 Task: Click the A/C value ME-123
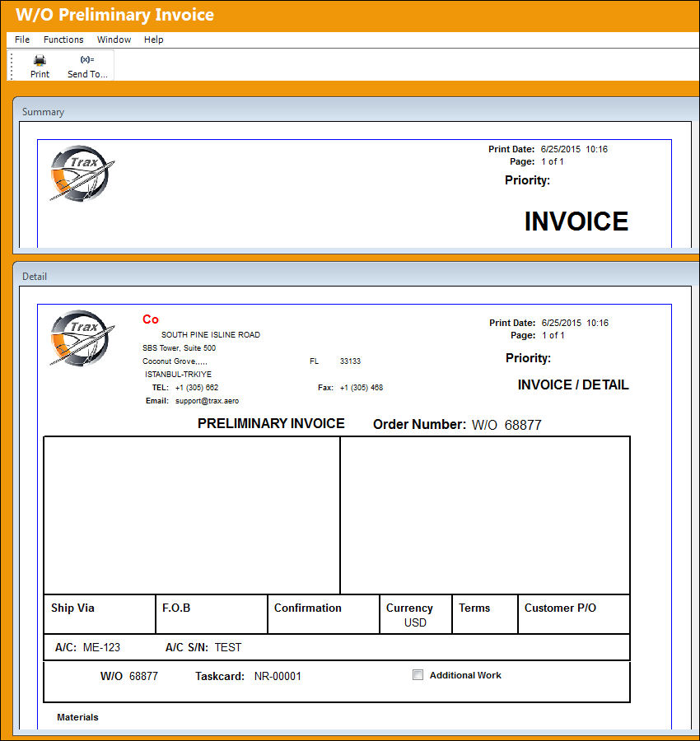pos(101,647)
